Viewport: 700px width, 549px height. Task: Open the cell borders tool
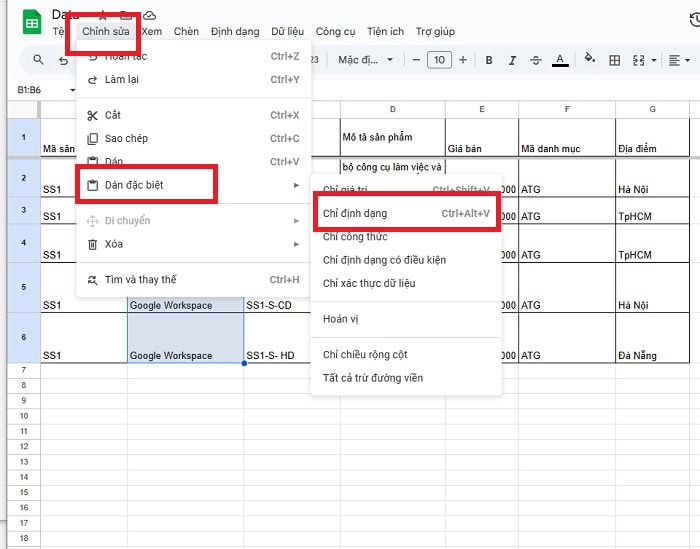tap(614, 60)
